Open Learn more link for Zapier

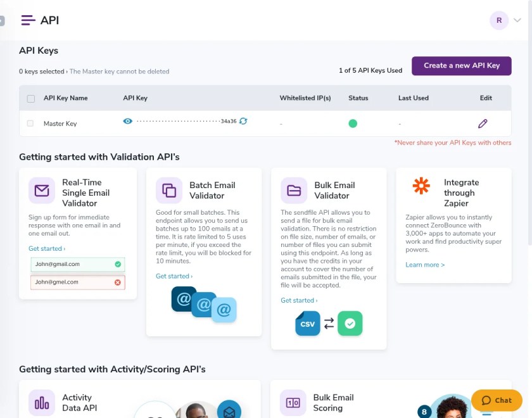[x=425, y=265]
